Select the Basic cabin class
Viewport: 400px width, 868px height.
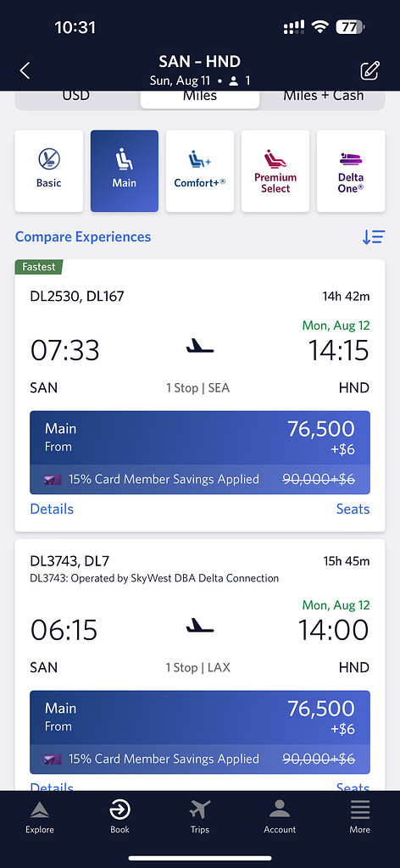click(x=48, y=171)
